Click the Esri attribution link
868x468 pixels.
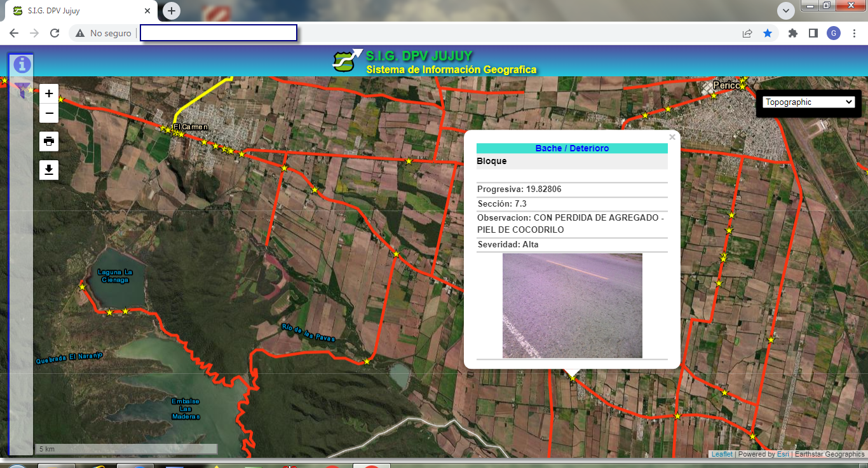click(x=782, y=454)
